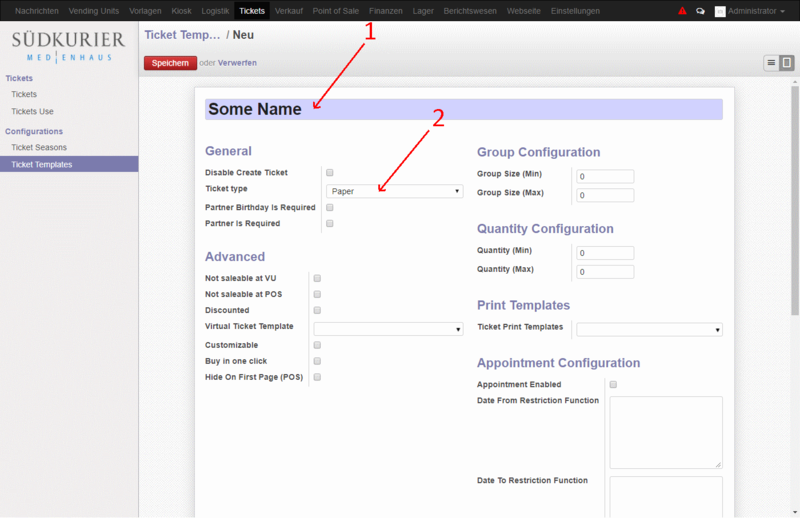Click the Speichern button
Image resolution: width=800 pixels, height=518 pixels.
coord(170,63)
